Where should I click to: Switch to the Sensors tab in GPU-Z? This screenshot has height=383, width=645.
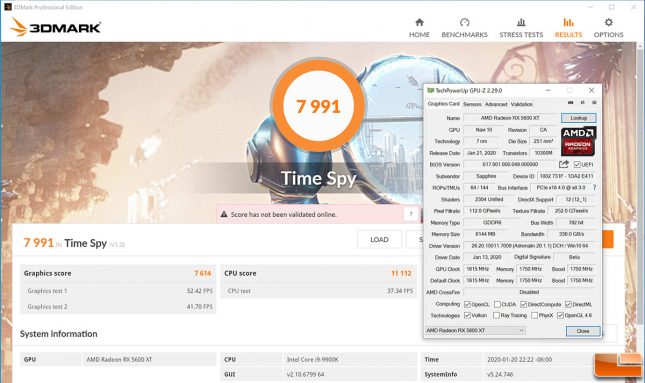click(x=472, y=104)
